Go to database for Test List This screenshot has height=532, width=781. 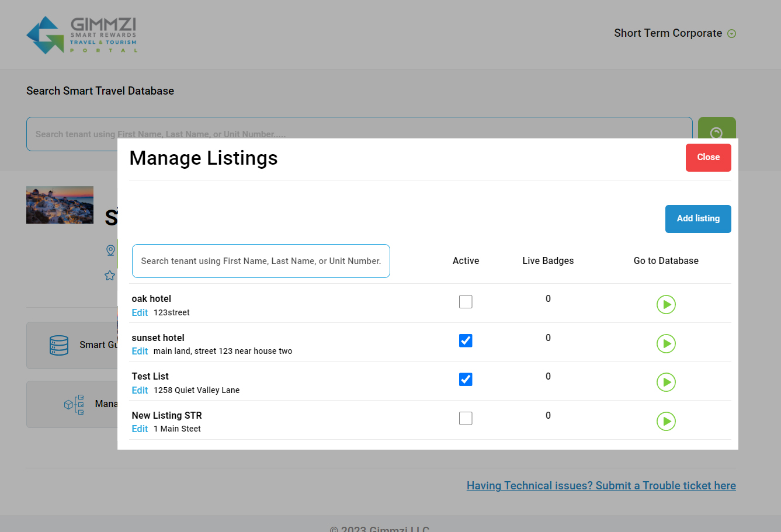(x=666, y=382)
